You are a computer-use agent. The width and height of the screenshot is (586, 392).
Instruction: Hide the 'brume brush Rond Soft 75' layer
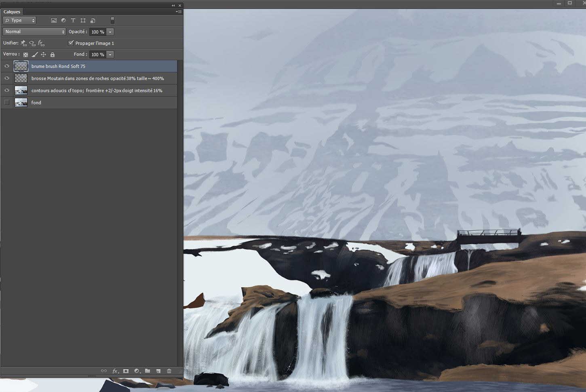pyautogui.click(x=7, y=66)
